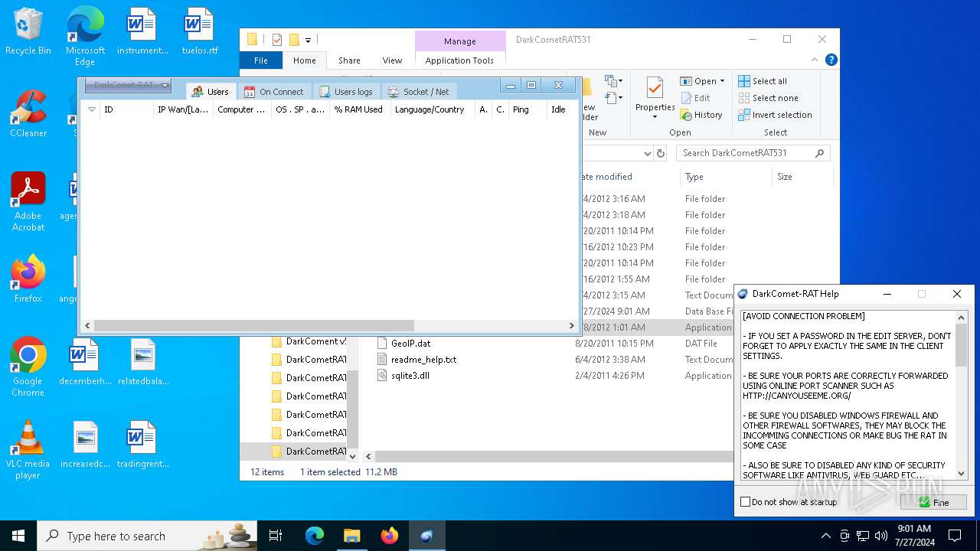
Task: Open the File menu in Explorer
Action: point(261,60)
